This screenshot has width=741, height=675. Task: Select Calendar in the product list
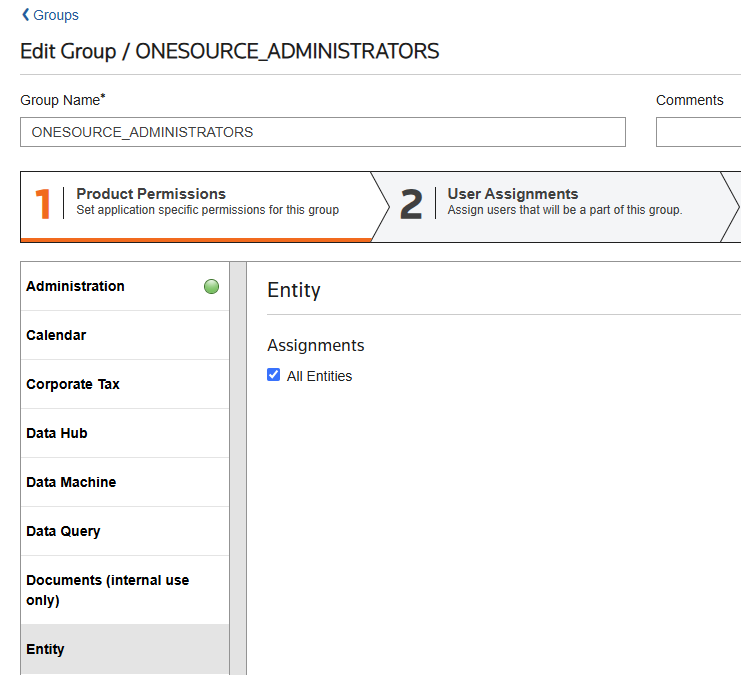(x=56, y=335)
